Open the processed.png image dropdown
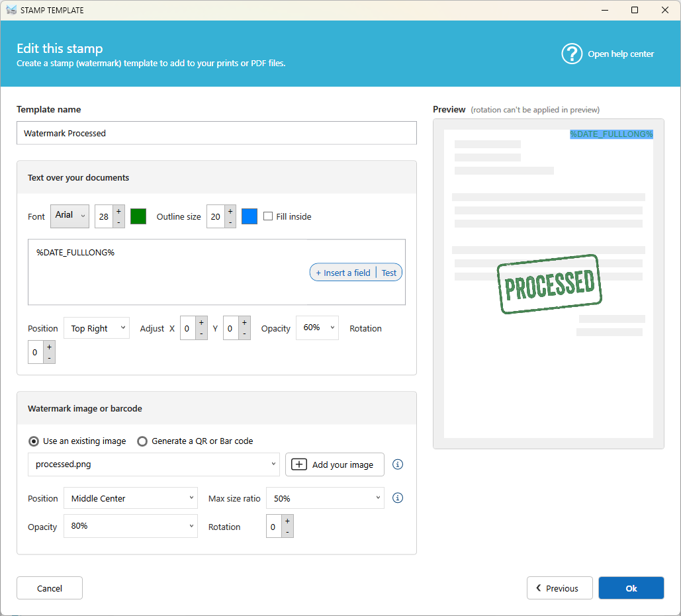 coord(154,464)
